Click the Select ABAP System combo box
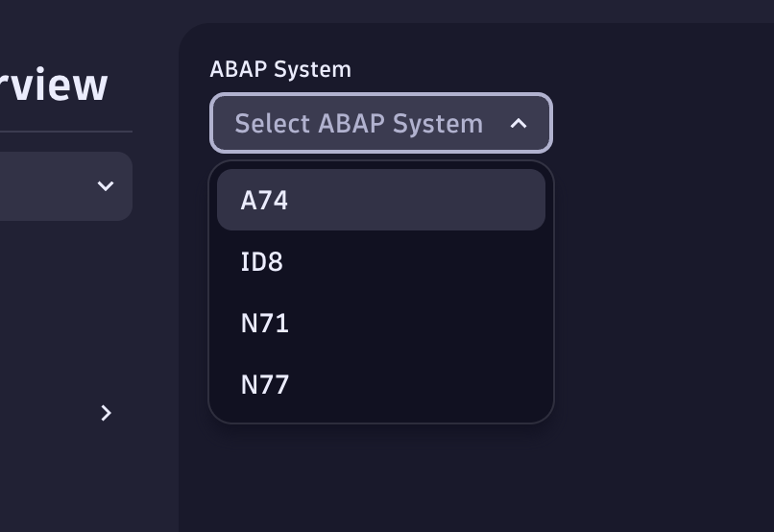Screen dimensions: 774x532 [x=381, y=123]
